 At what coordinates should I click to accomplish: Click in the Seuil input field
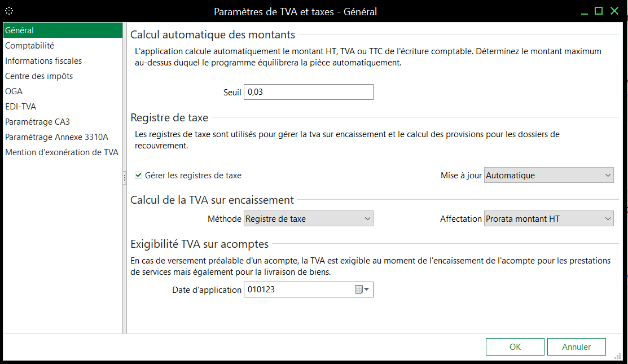tap(308, 92)
